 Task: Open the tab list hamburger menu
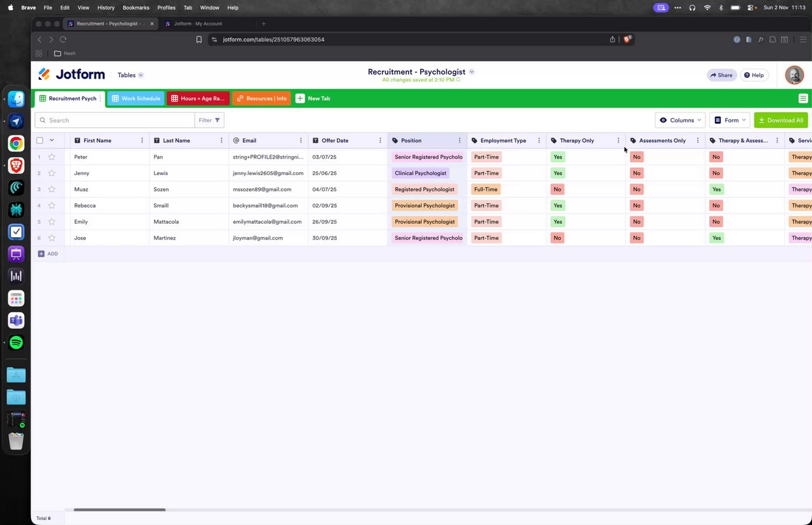click(x=803, y=98)
